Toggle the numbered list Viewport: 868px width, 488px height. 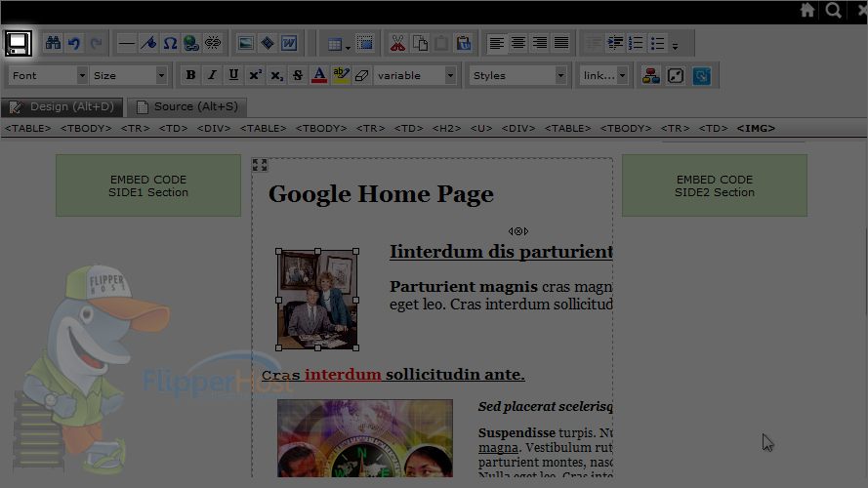636,43
